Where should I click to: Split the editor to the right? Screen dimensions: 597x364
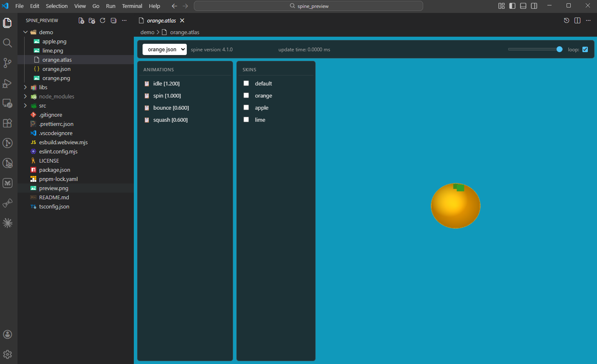click(577, 20)
